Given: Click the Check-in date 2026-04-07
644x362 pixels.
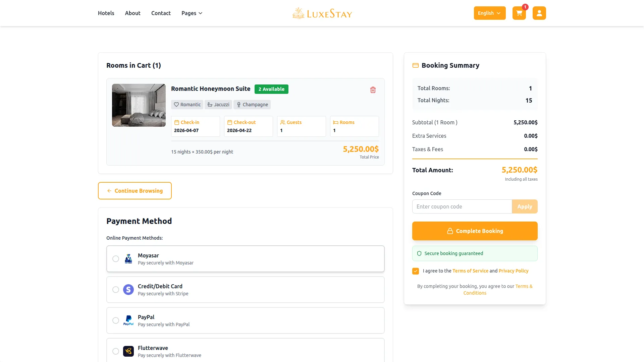Looking at the screenshot, I should (186, 130).
